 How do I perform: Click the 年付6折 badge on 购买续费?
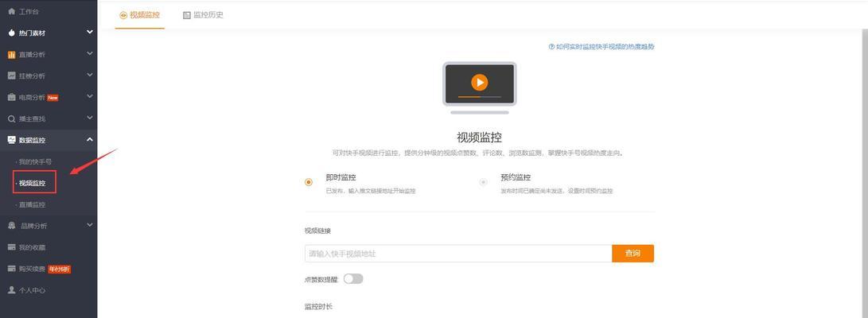59,270
